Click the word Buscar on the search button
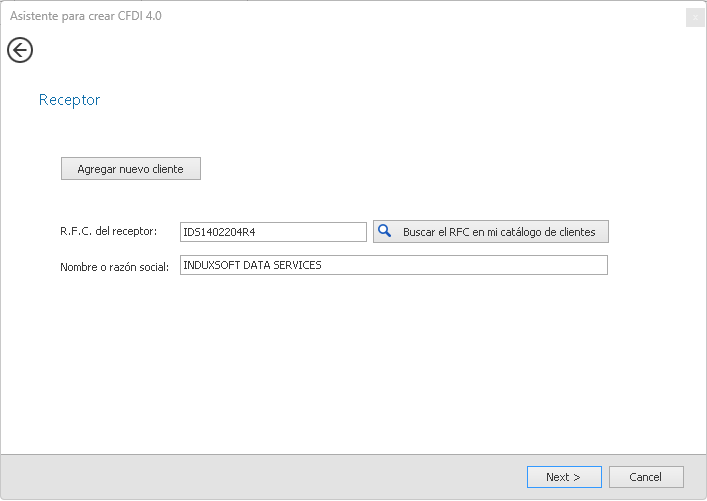 [x=419, y=232]
